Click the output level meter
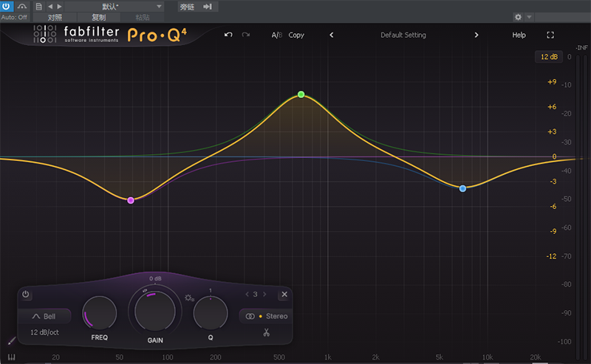The width and height of the screenshot is (591, 364). 581,206
